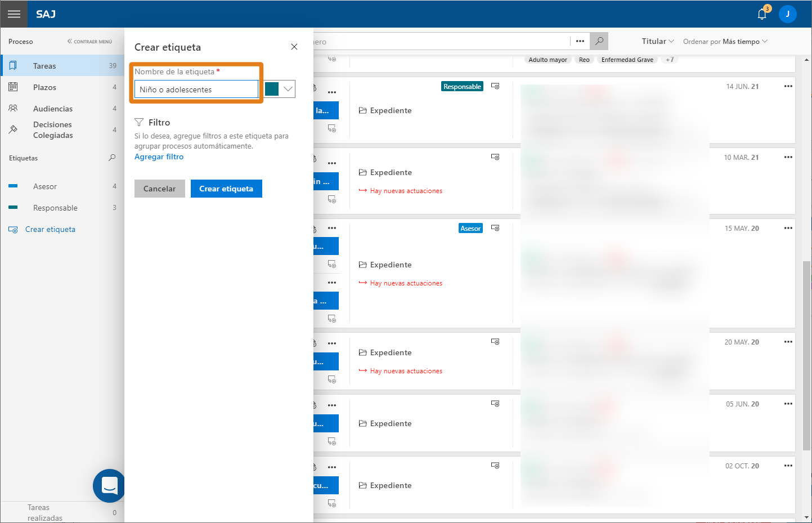Click the SAJ logo
The image size is (812, 523).
click(x=46, y=14)
